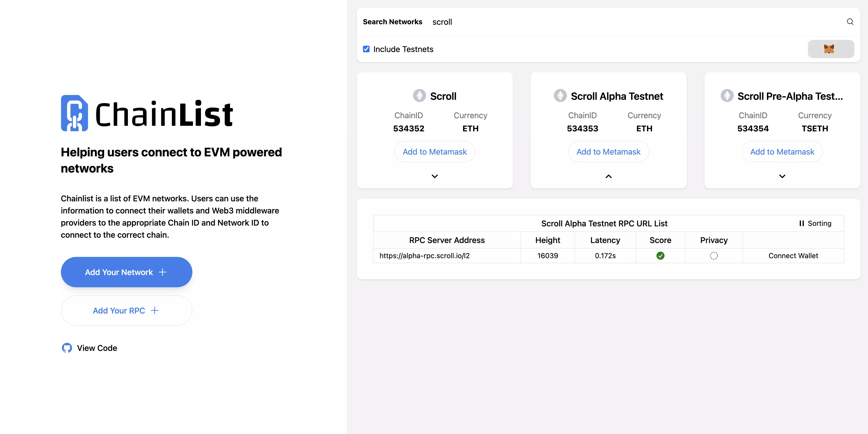Click the Scroll Pre-Alpha Testnet Ethereum icon
Viewport: 868px width, 434px height.
click(727, 96)
